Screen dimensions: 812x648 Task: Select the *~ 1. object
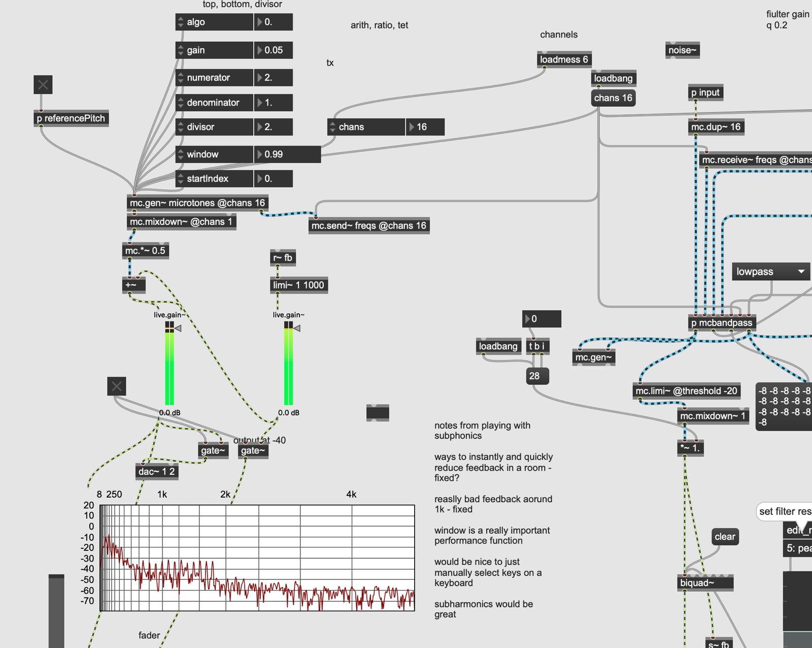(690, 448)
